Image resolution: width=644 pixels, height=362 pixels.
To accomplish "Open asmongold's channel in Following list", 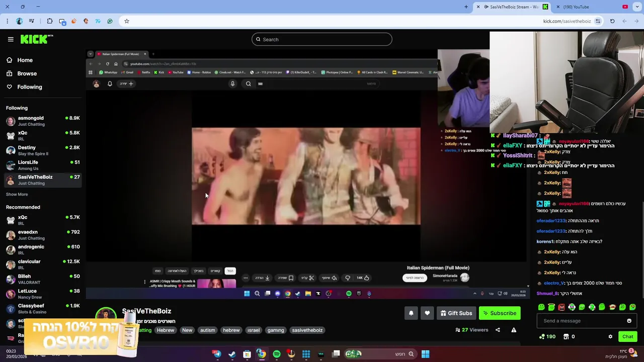I will [43, 121].
